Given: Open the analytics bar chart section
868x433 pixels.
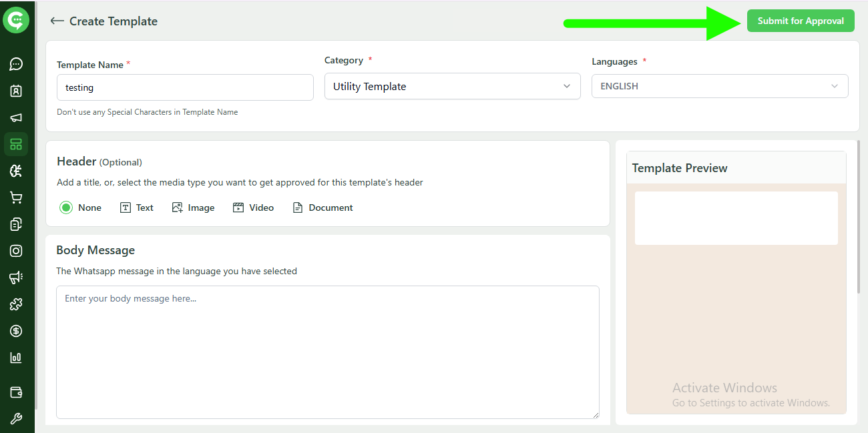Looking at the screenshot, I should 16,357.
